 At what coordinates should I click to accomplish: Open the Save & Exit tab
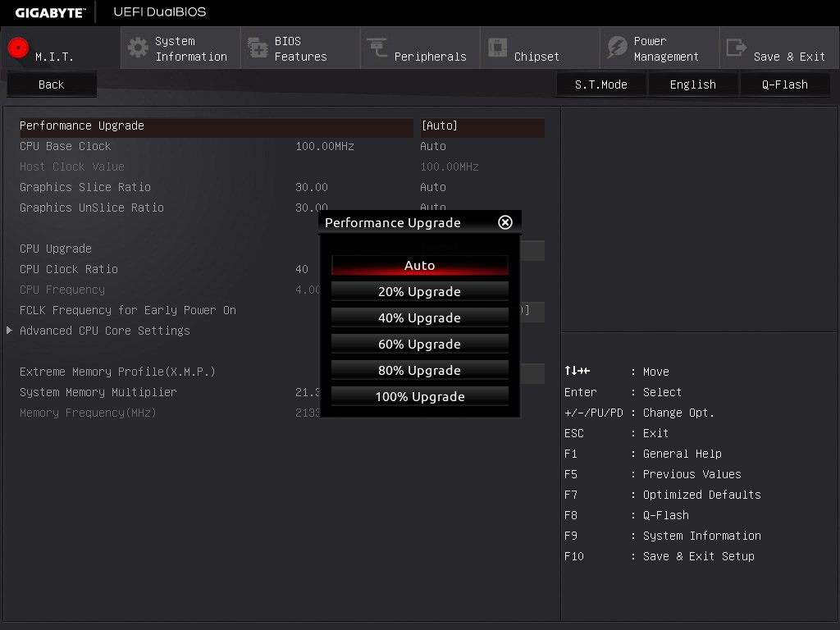pos(779,48)
